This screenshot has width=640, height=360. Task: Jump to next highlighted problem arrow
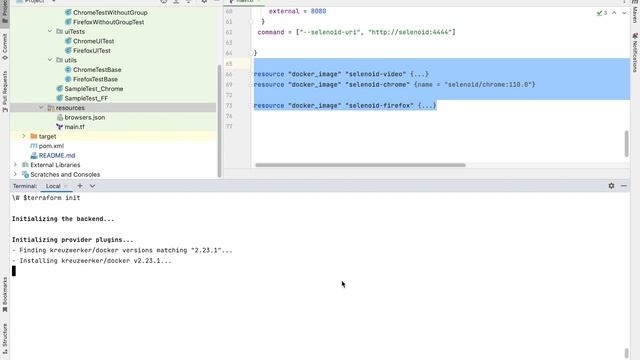pyautogui.click(x=624, y=13)
